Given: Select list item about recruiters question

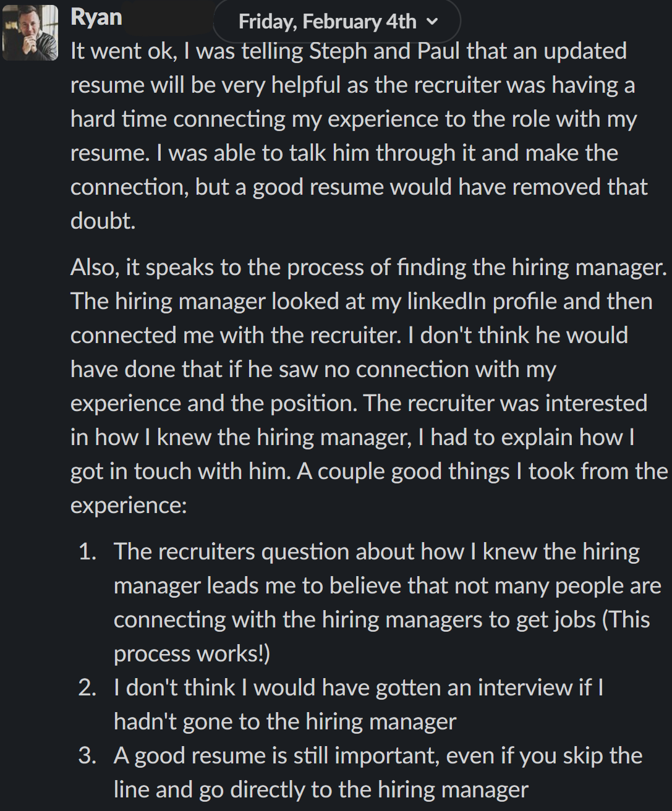Looking at the screenshot, I should [x=388, y=603].
